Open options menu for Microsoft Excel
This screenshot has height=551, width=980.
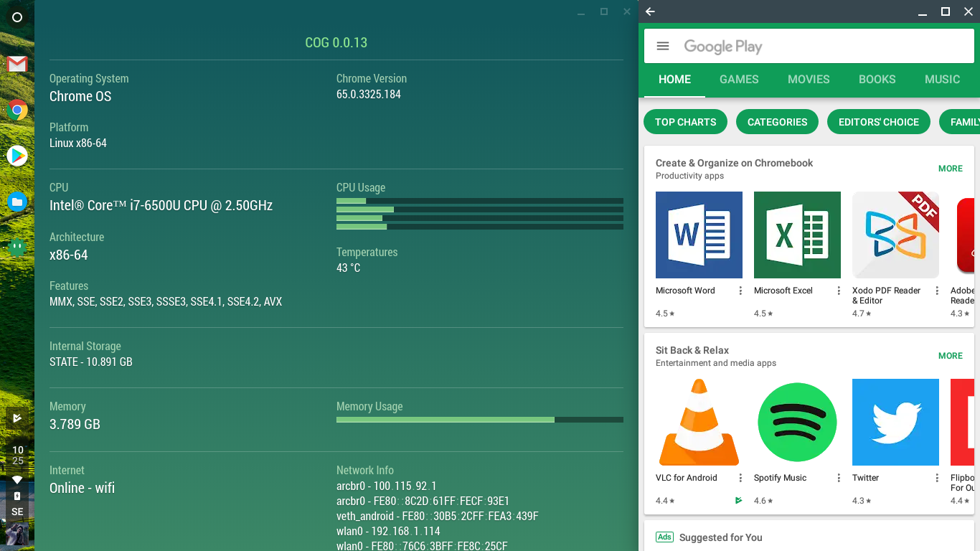click(839, 291)
